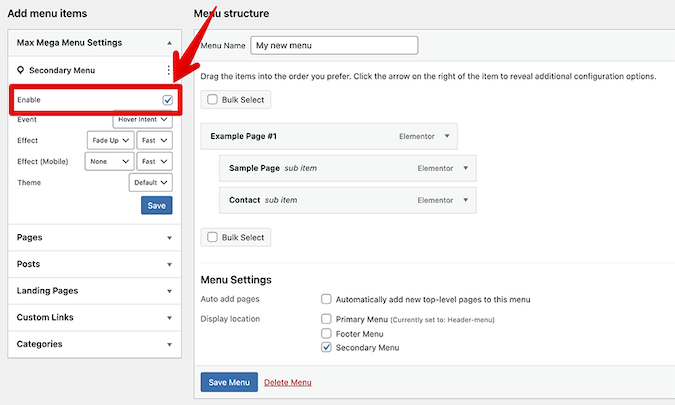Expand the Example Page #1 item arrow
Image resolution: width=675 pixels, height=405 pixels.
[447, 136]
